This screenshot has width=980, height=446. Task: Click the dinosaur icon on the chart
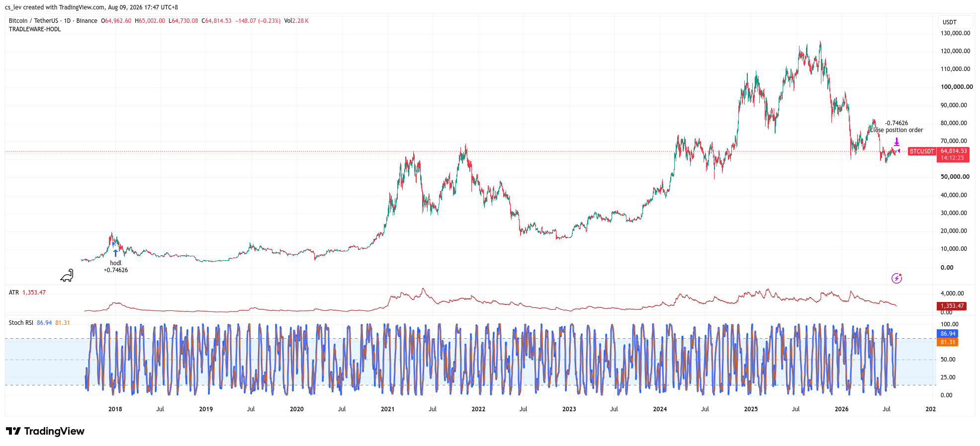tap(67, 276)
